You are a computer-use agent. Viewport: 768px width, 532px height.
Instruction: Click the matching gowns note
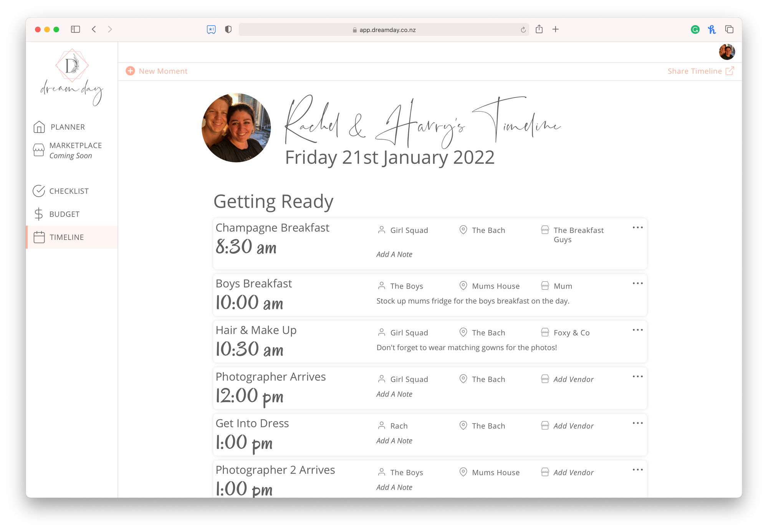[467, 347]
